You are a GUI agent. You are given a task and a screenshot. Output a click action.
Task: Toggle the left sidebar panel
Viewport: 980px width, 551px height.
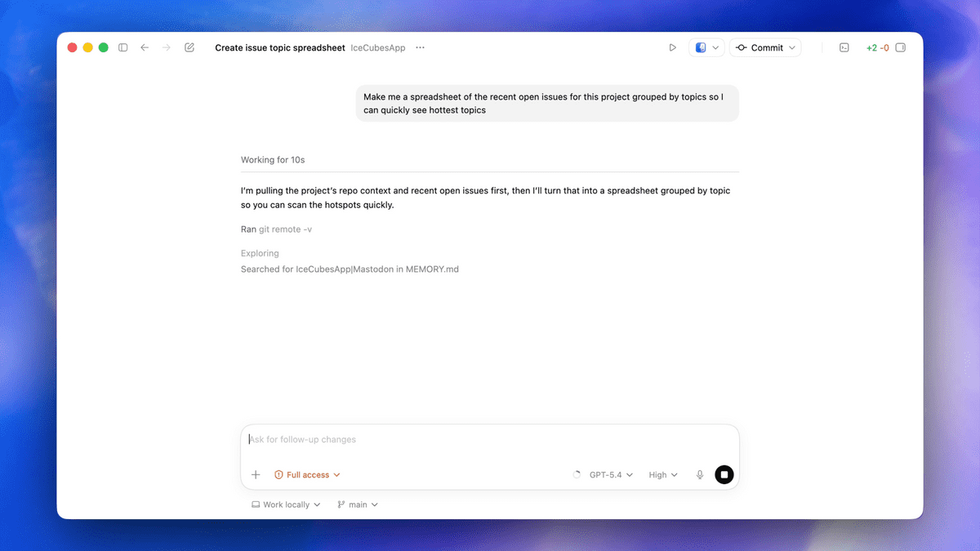pos(123,48)
